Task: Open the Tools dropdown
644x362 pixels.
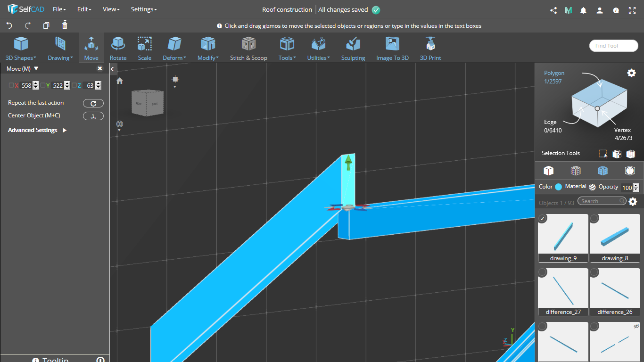Action: tap(287, 49)
